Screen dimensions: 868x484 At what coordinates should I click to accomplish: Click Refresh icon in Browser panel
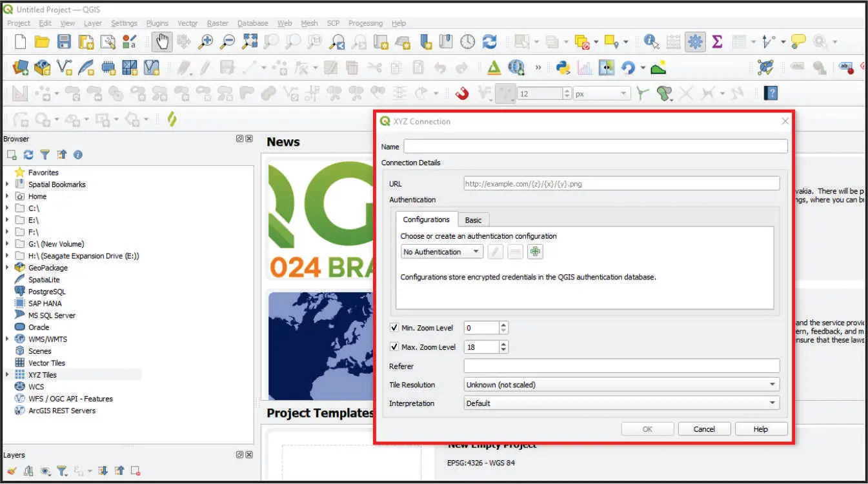(28, 155)
